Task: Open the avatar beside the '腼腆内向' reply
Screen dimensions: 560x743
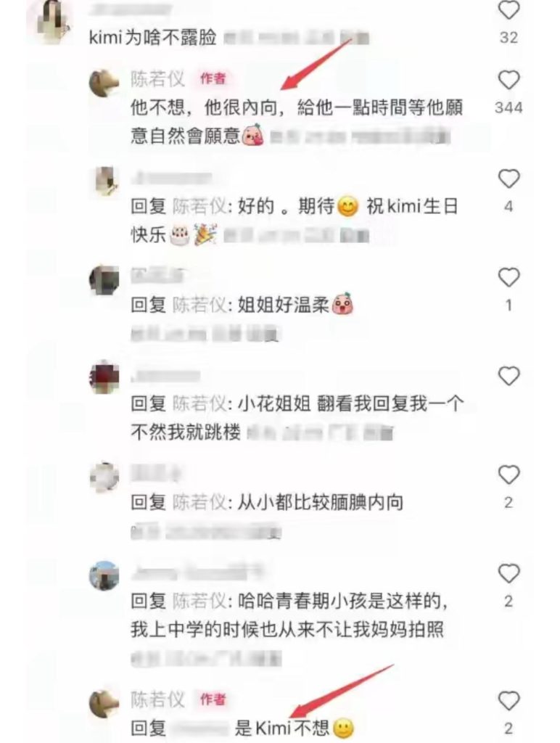Action: (x=104, y=477)
